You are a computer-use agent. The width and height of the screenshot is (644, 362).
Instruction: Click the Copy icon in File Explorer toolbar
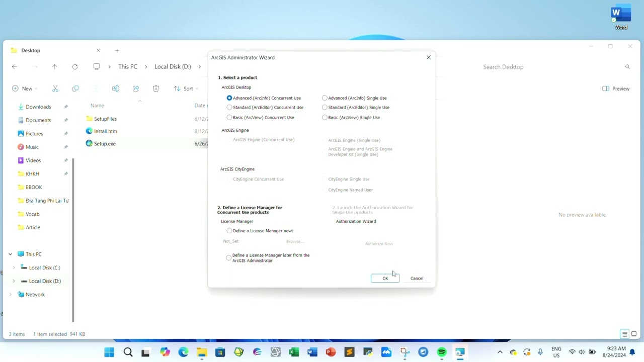[75, 88]
